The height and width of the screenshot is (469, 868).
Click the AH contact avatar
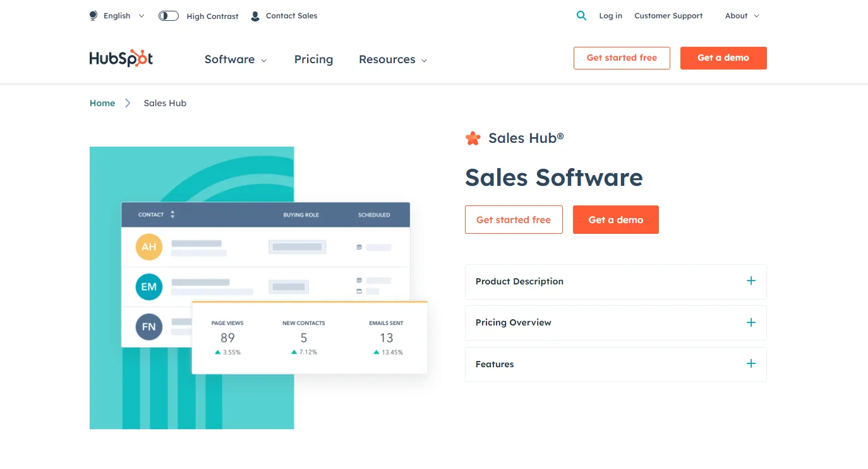[x=149, y=247]
